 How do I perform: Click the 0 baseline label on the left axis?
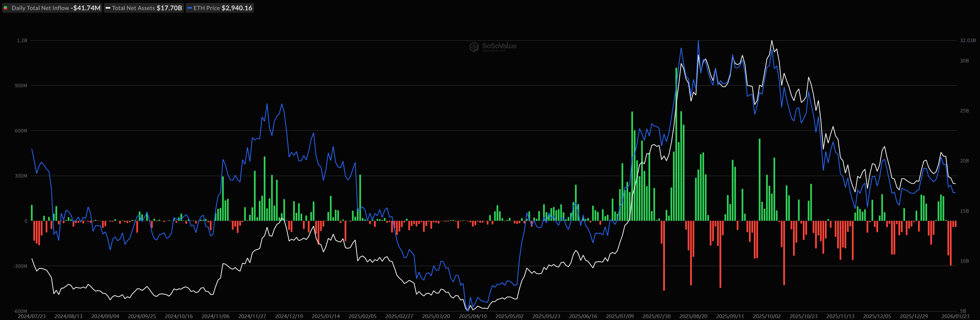(x=25, y=221)
